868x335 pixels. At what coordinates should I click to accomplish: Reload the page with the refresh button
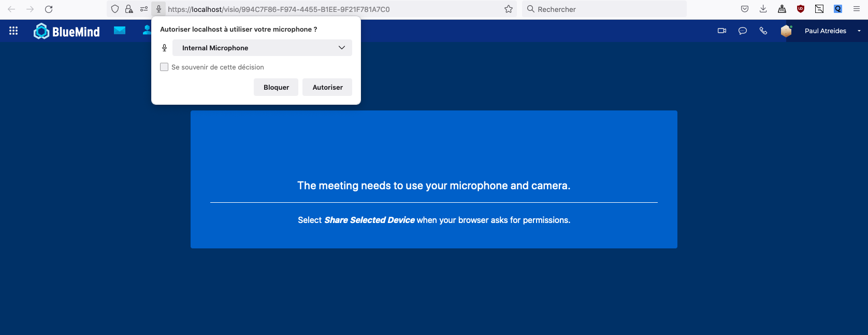(x=49, y=9)
